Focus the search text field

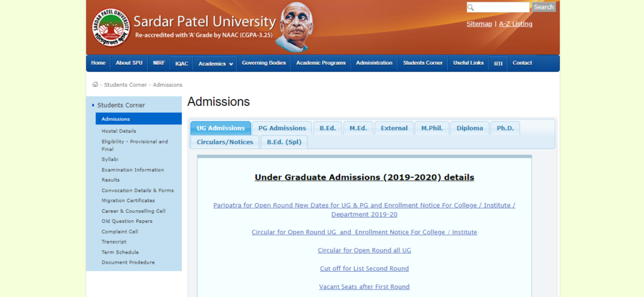[498, 8]
